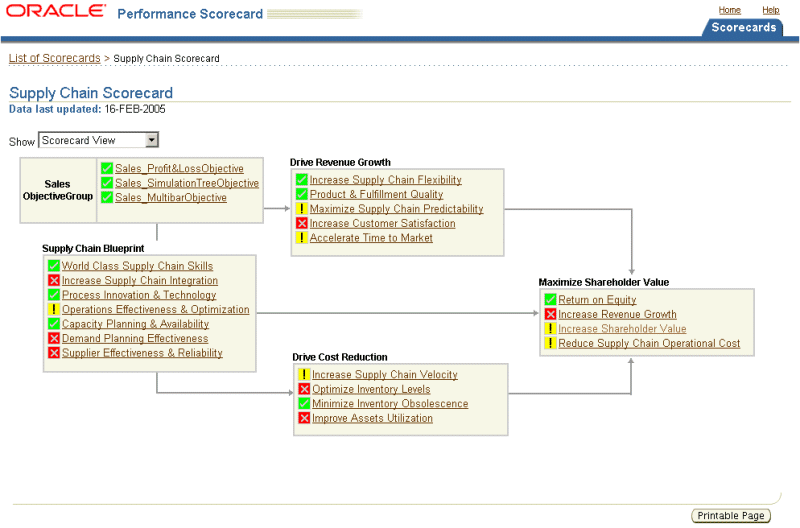Click yellow warning icon for Accelerate Time to Market
Image resolution: width=800 pixels, height=528 pixels.
302,237
